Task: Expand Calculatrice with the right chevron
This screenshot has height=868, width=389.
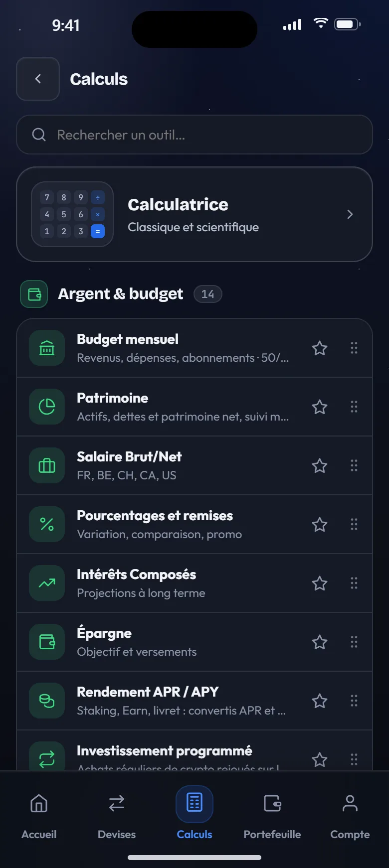Action: [x=350, y=214]
